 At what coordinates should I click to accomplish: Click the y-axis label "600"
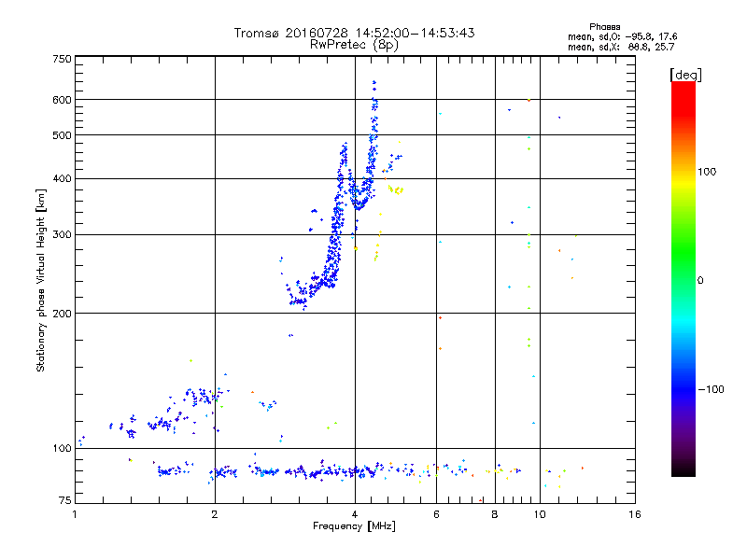(62, 100)
